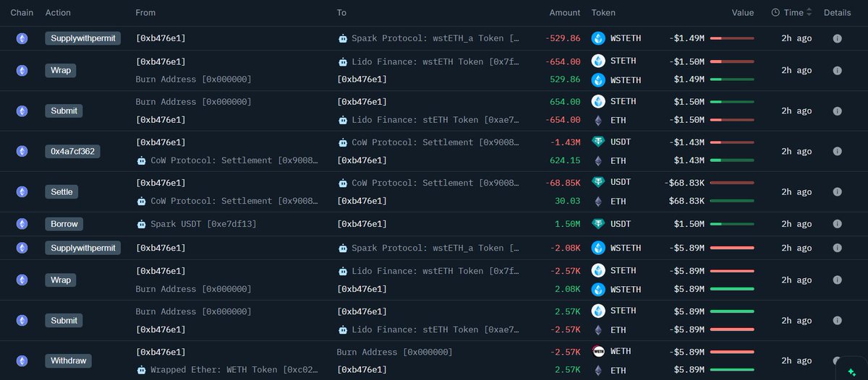868x380 pixels.
Task: Click the value bar in the Borrow row
Action: click(x=732, y=224)
